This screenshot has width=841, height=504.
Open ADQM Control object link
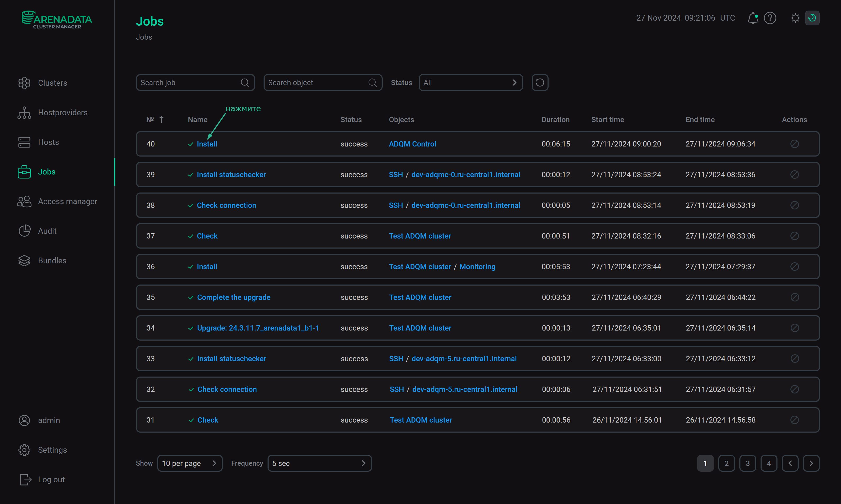coord(412,144)
